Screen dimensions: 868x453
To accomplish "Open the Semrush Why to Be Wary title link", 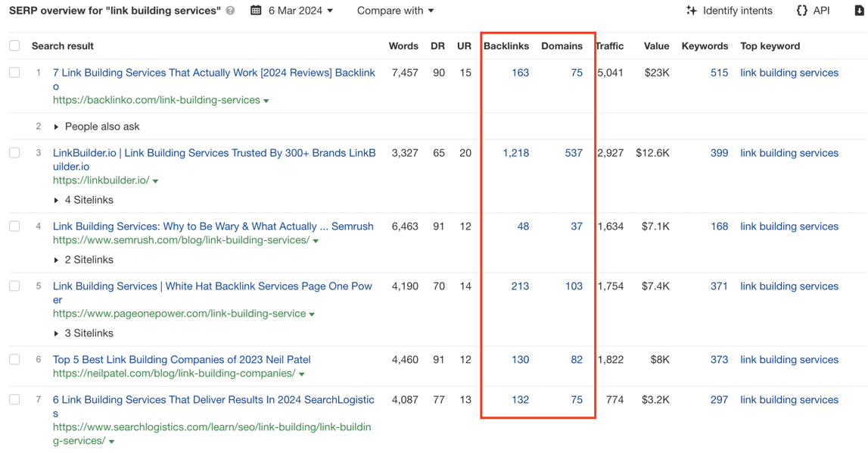I will (213, 227).
